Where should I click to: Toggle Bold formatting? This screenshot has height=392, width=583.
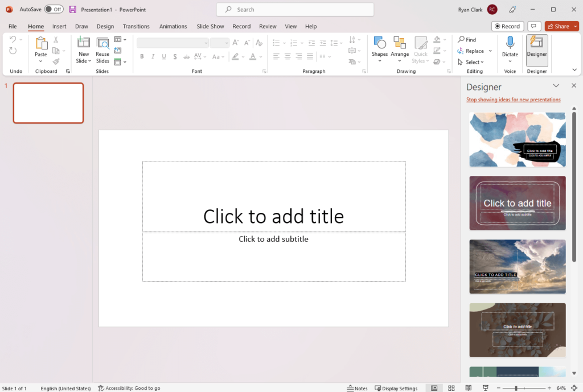142,56
